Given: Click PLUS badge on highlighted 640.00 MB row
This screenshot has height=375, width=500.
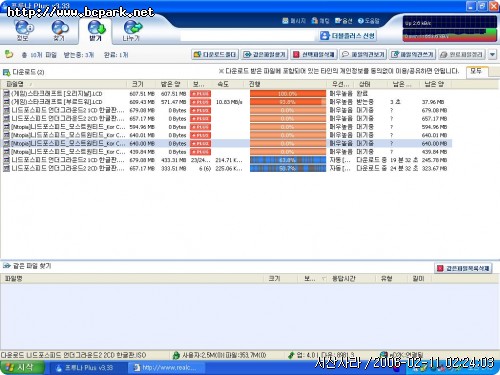Looking at the screenshot, I should [x=200, y=144].
